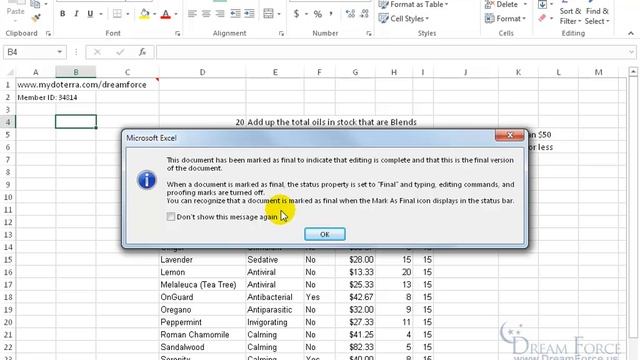
Task: Apply Italic formatting from the ribbon
Action: click(76, 14)
